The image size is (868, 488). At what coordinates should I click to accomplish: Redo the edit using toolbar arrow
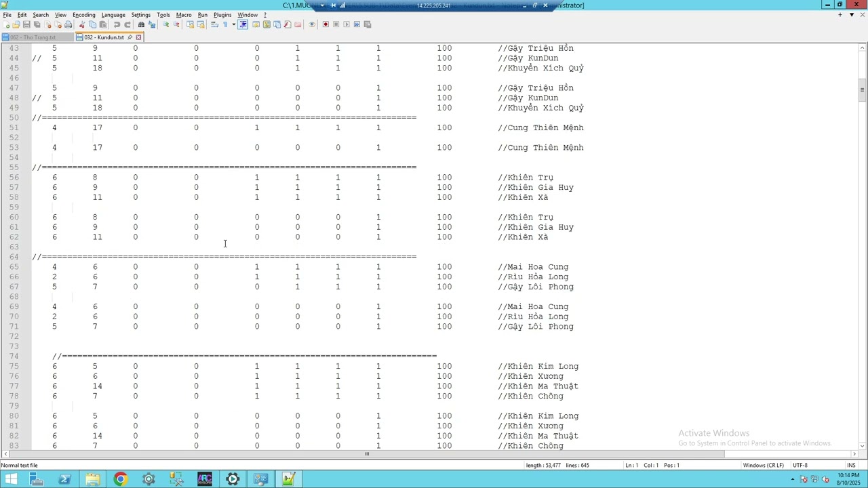click(127, 24)
